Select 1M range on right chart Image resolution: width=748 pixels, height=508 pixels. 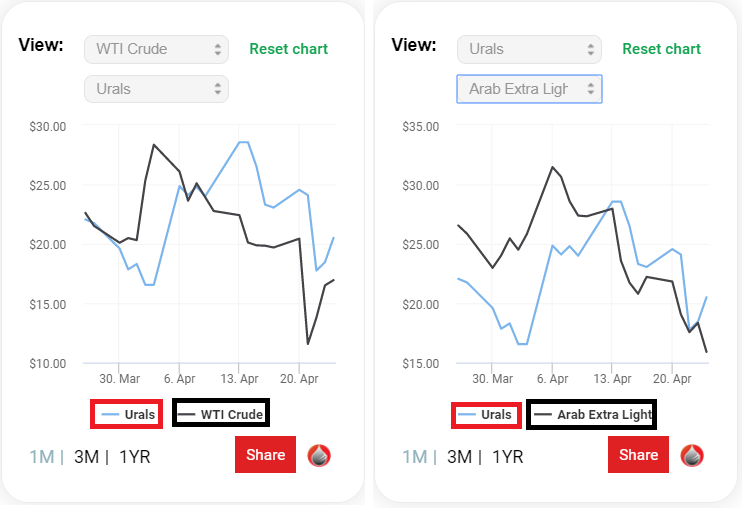(x=414, y=457)
